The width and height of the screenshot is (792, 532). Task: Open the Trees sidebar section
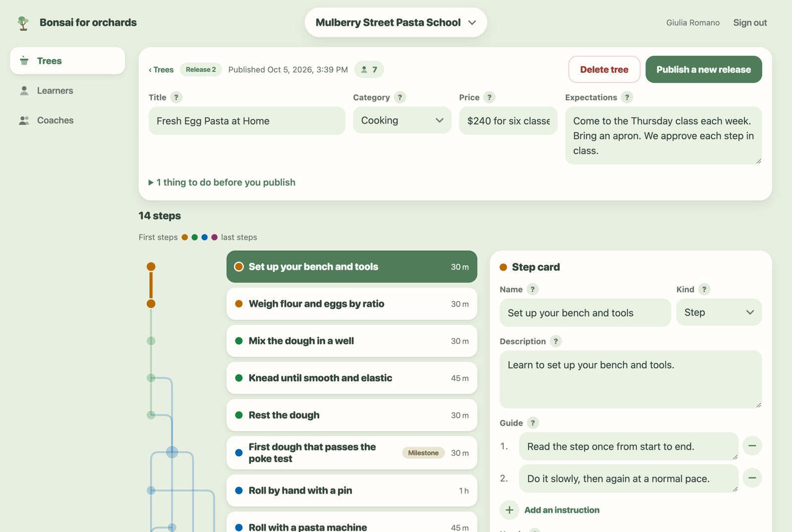point(67,61)
